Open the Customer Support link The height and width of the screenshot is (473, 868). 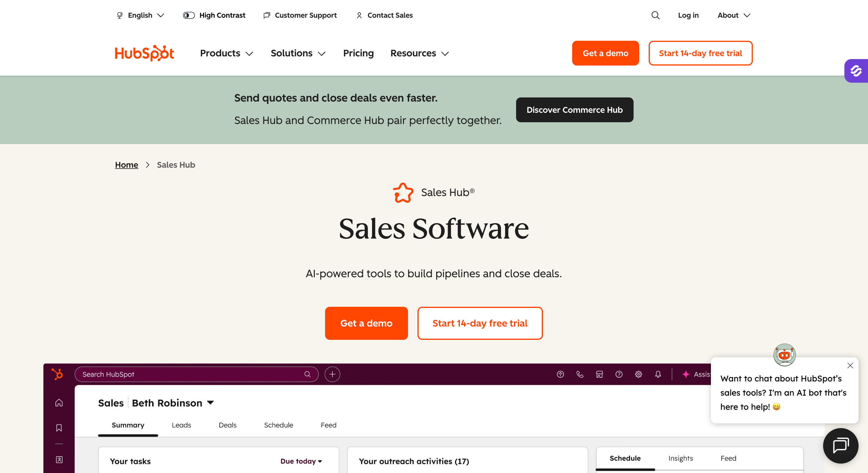pyautogui.click(x=306, y=15)
